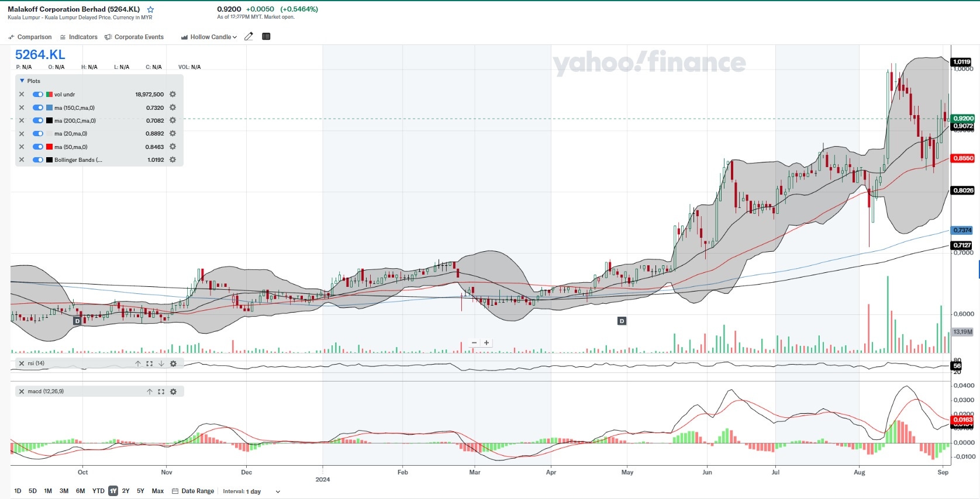Screen dimensions: 980x499
Task: Select the 1M range
Action: (x=48, y=491)
